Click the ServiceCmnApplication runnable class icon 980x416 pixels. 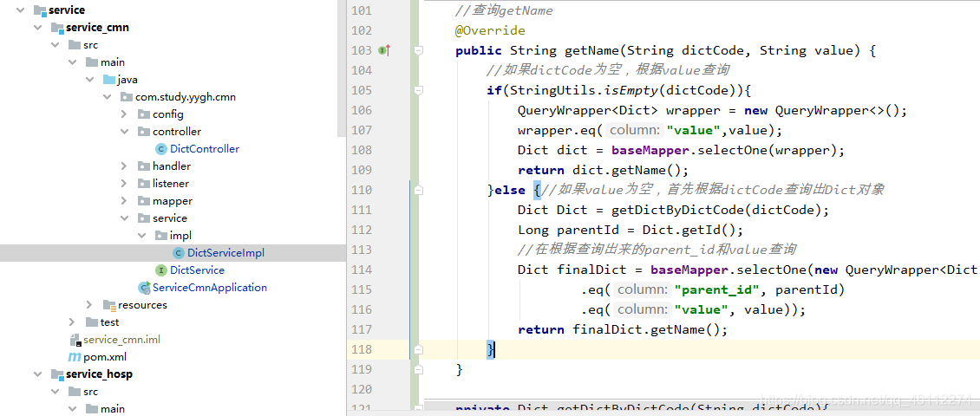point(144,288)
